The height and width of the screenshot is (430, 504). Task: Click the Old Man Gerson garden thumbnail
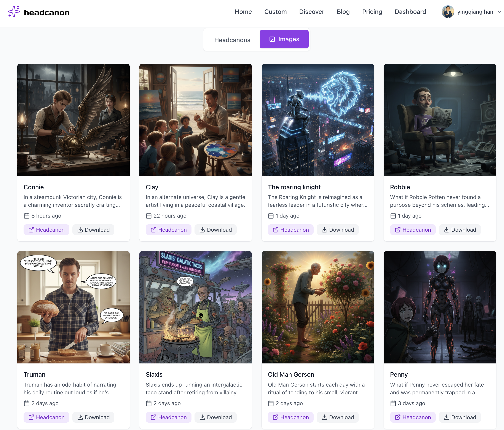[x=318, y=307]
